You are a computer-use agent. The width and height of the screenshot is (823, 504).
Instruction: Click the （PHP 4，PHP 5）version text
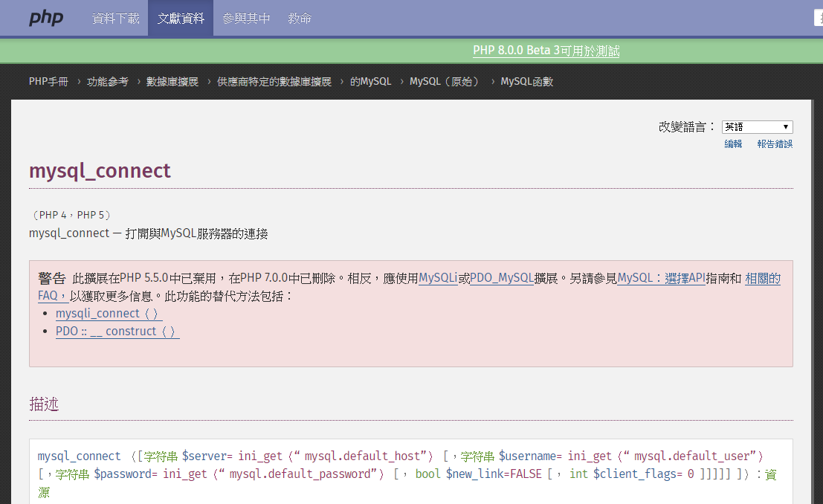(x=71, y=215)
